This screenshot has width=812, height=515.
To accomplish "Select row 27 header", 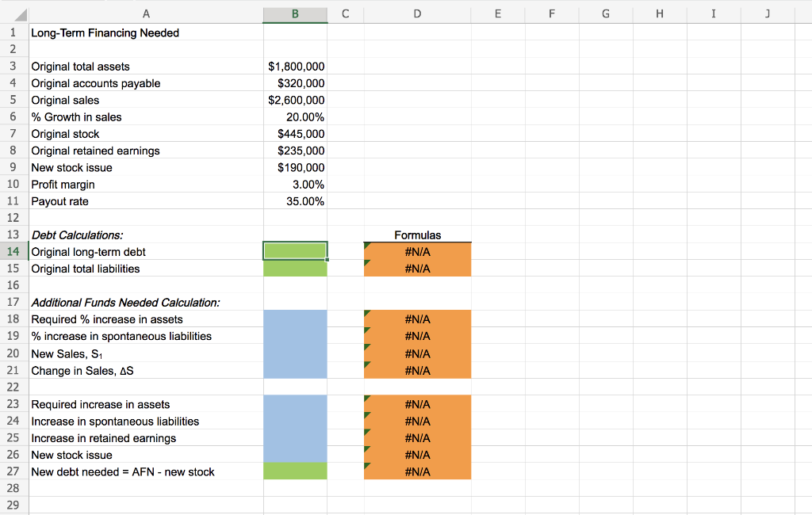I will tap(13, 471).
